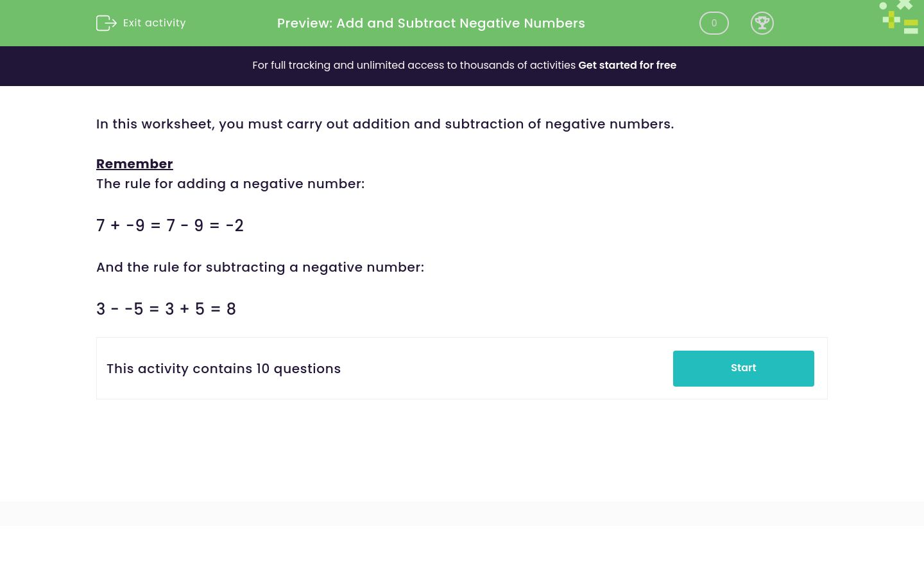Image resolution: width=924 pixels, height=578 pixels.
Task: Click the logout arrow next to Exit activity
Action: point(107,23)
